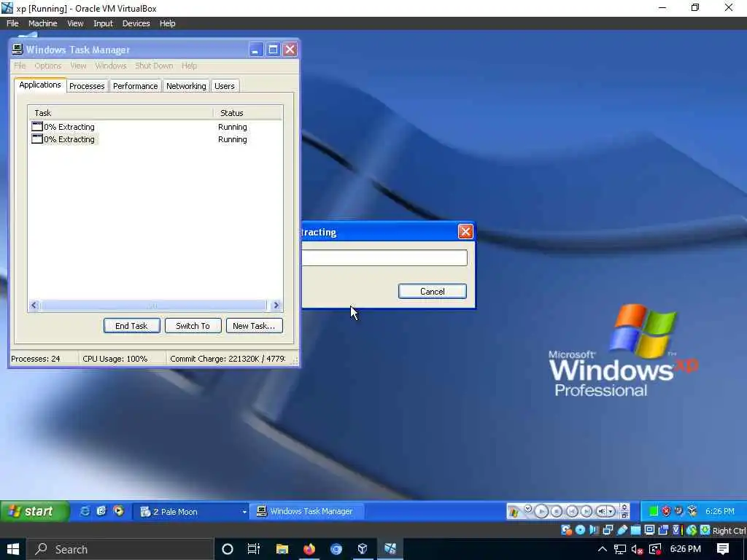
Task: Click Switch To button
Action: pos(193,326)
